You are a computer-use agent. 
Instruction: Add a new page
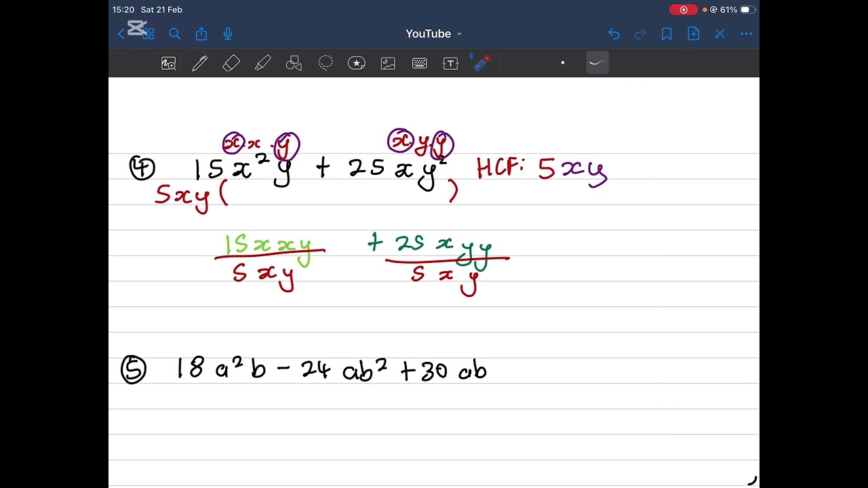tap(693, 34)
